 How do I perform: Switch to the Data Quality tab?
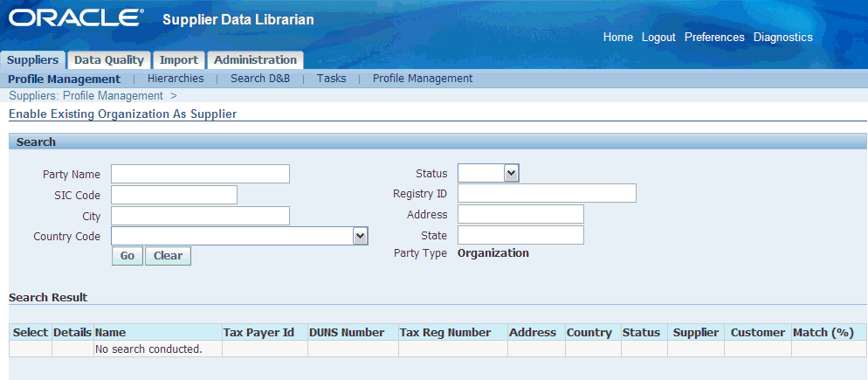109,59
